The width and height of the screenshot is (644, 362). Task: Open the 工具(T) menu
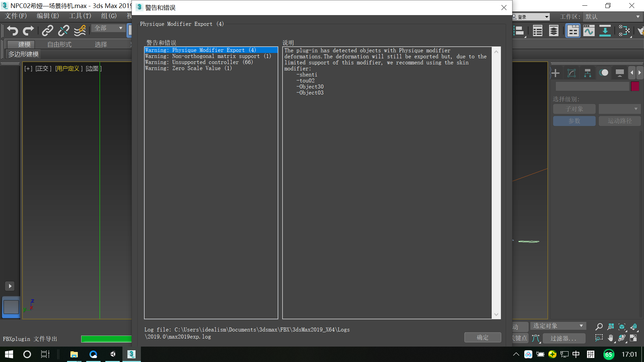click(x=80, y=16)
